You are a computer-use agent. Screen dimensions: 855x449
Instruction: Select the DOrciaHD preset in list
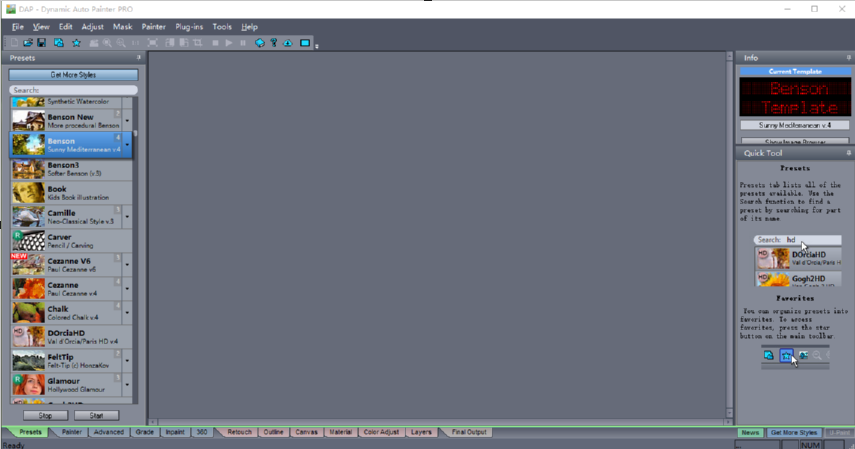[71, 337]
